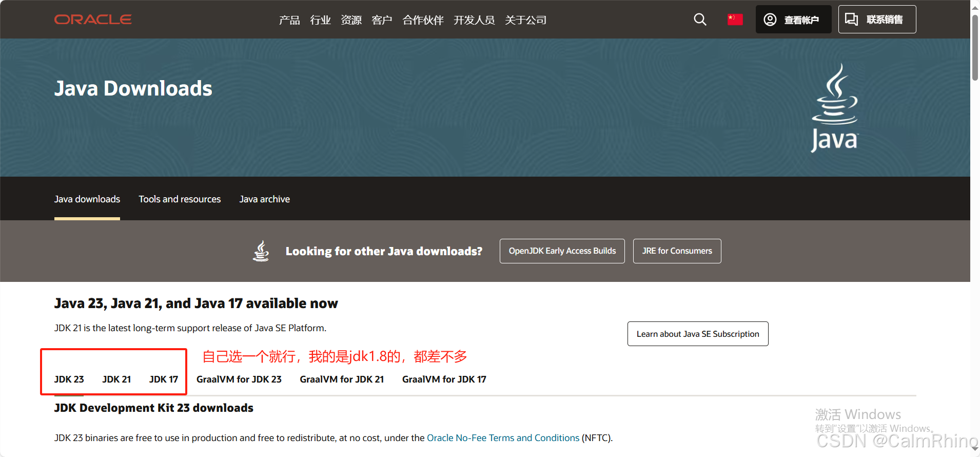The width and height of the screenshot is (980, 457).
Task: Switch to Tools and resources tab
Action: (180, 199)
